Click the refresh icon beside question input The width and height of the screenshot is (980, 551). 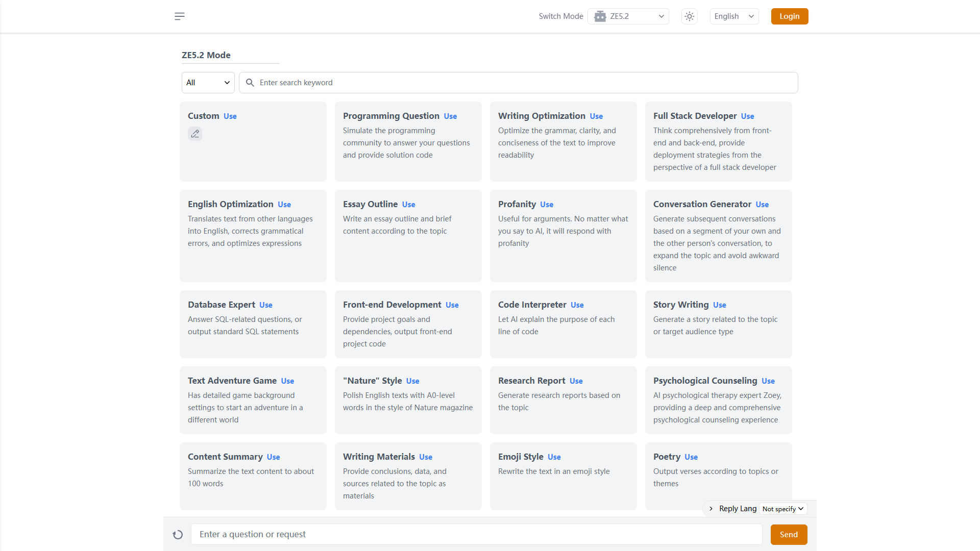(x=178, y=535)
